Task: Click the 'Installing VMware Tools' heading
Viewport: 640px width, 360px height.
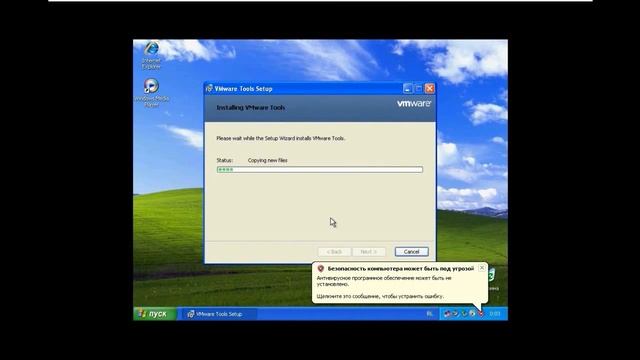Action: coord(251,108)
